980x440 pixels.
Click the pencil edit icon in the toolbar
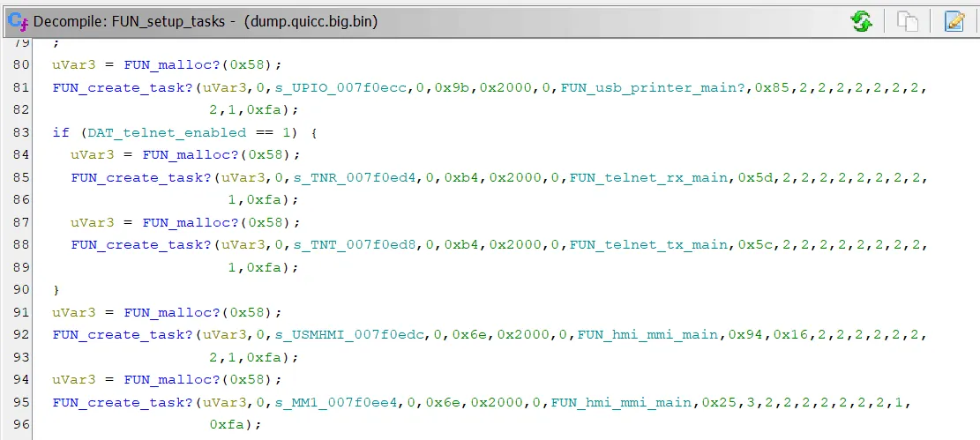pyautogui.click(x=954, y=21)
